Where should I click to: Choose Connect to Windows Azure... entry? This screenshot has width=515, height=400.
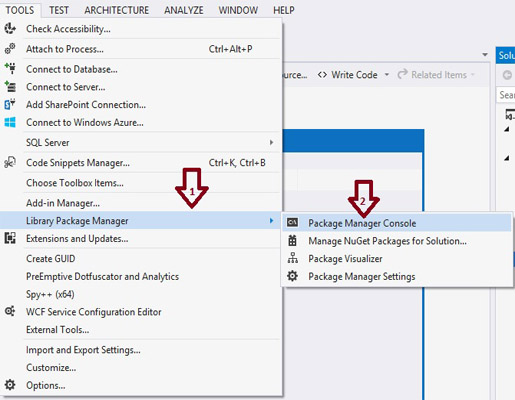[141, 122]
